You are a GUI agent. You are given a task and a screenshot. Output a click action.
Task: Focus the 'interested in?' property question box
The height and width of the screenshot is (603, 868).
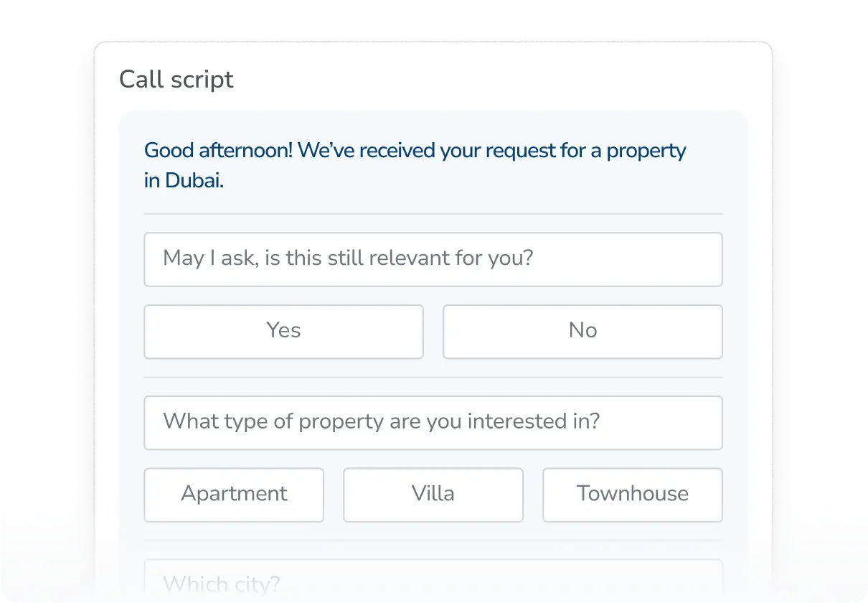point(433,422)
